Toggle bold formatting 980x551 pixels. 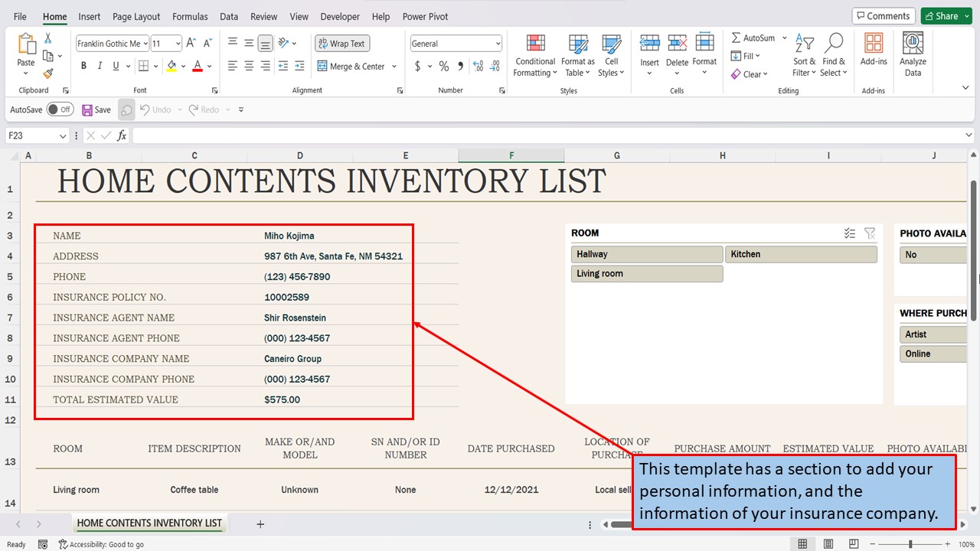click(83, 65)
